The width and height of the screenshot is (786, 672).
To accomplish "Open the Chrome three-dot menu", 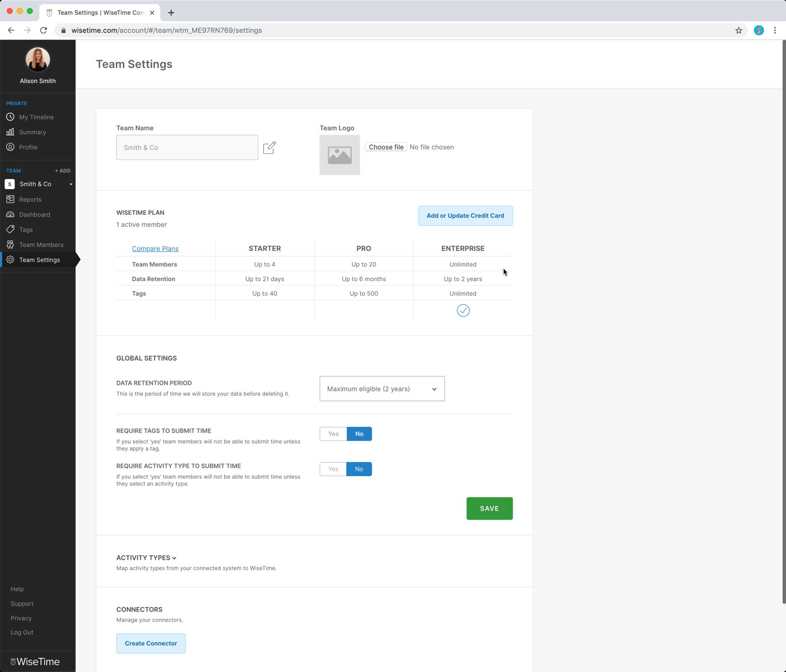I will 775,30.
